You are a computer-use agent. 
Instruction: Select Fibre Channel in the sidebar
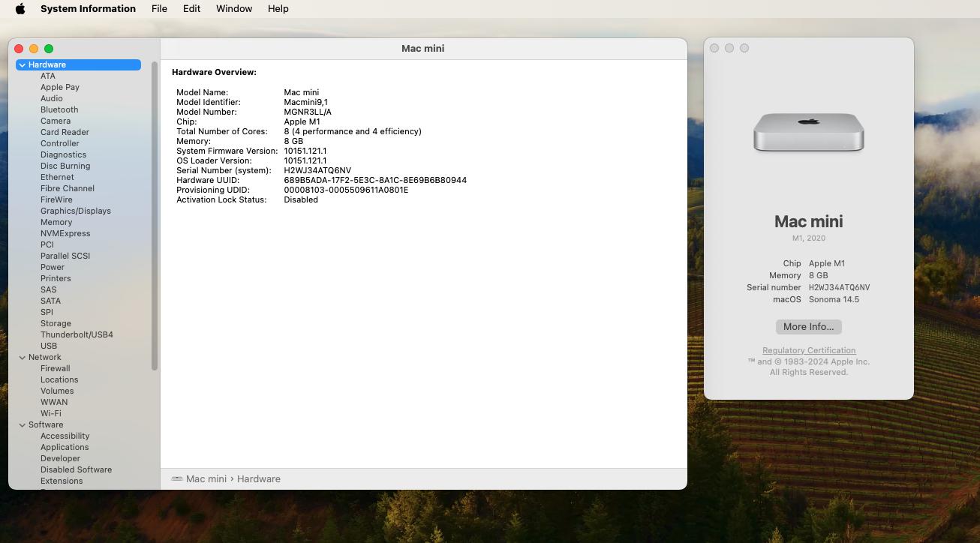[x=68, y=188]
